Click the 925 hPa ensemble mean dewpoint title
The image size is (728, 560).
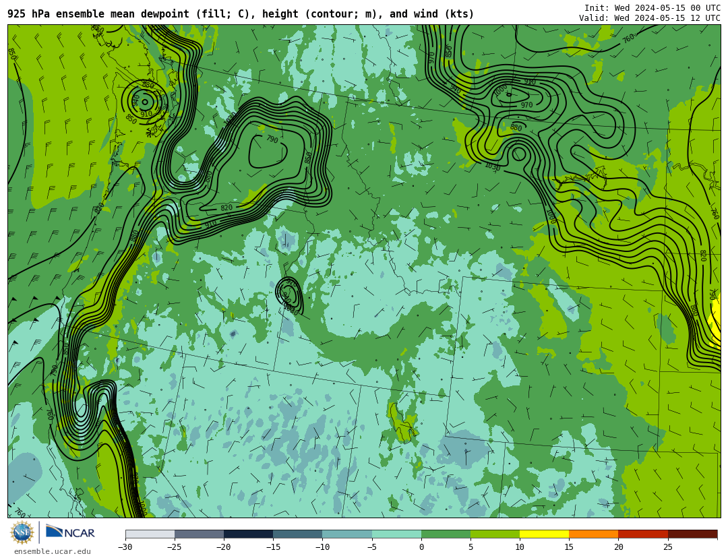click(x=241, y=14)
